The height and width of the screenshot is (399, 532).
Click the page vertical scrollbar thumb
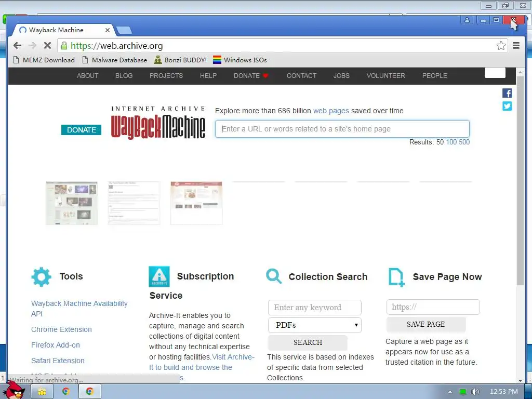click(520, 180)
